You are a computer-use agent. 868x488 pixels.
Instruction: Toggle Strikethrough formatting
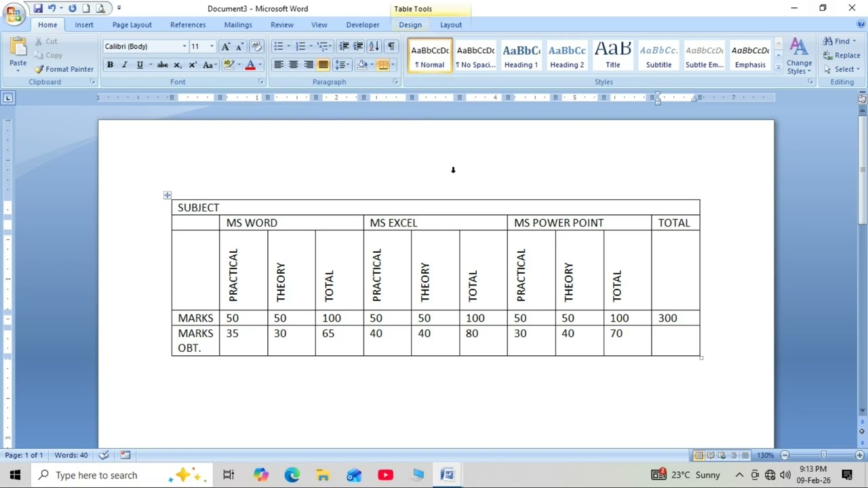point(162,65)
